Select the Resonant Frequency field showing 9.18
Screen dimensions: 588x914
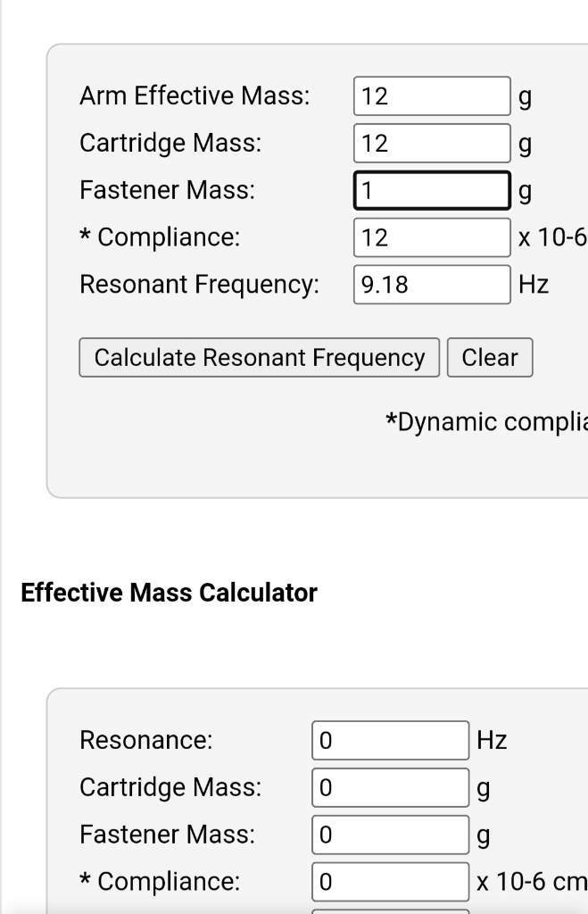[x=432, y=285]
